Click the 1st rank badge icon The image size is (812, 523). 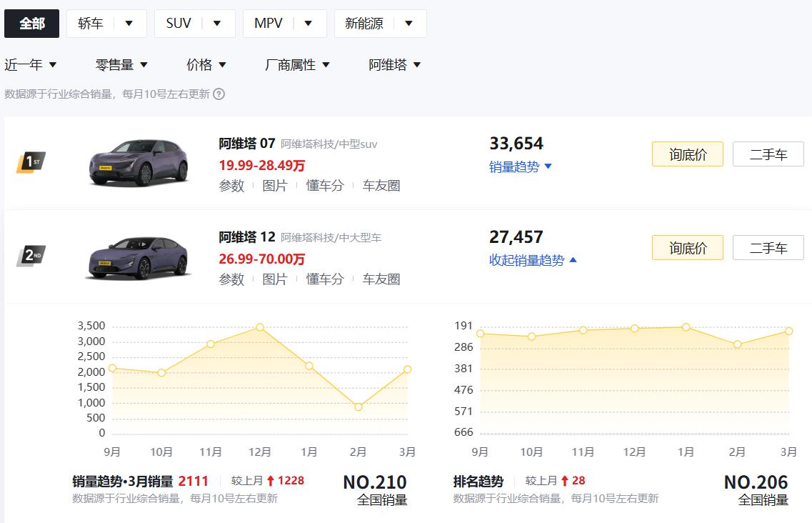pyautogui.click(x=31, y=161)
